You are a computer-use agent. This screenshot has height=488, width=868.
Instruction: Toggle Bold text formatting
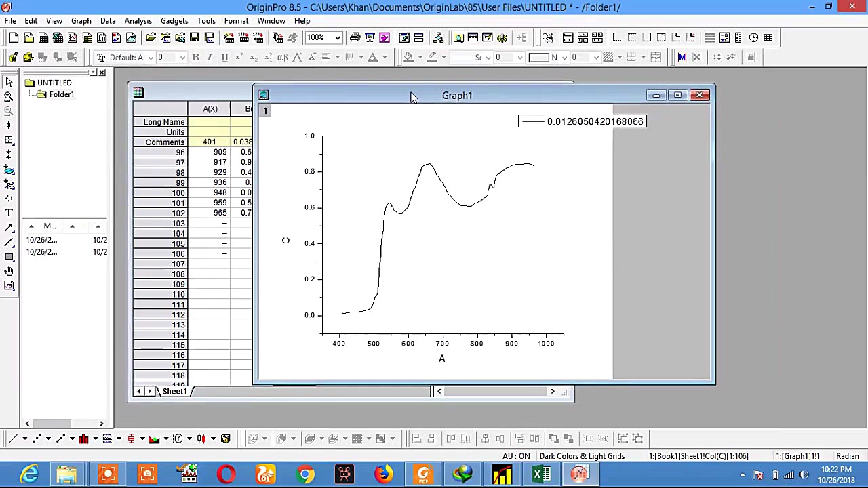[195, 57]
